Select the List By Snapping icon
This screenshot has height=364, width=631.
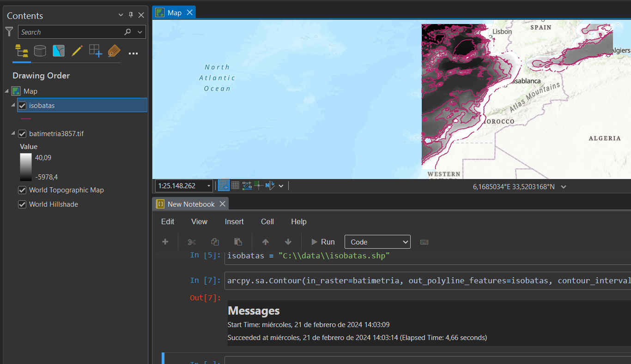click(95, 51)
